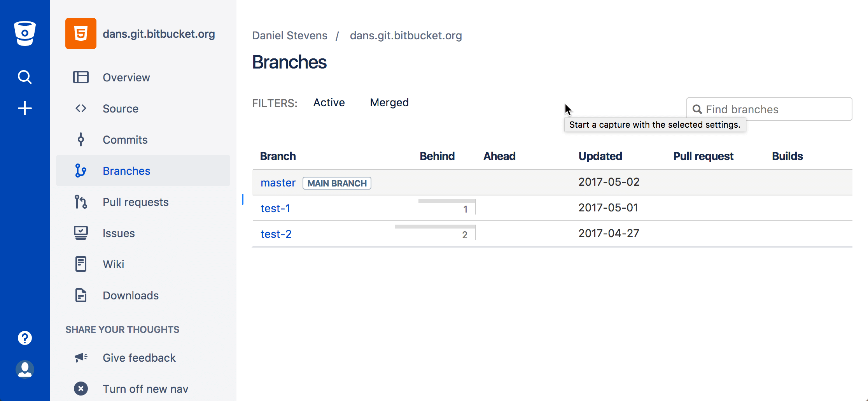
Task: Click the plus icon to create new content
Action: [24, 108]
